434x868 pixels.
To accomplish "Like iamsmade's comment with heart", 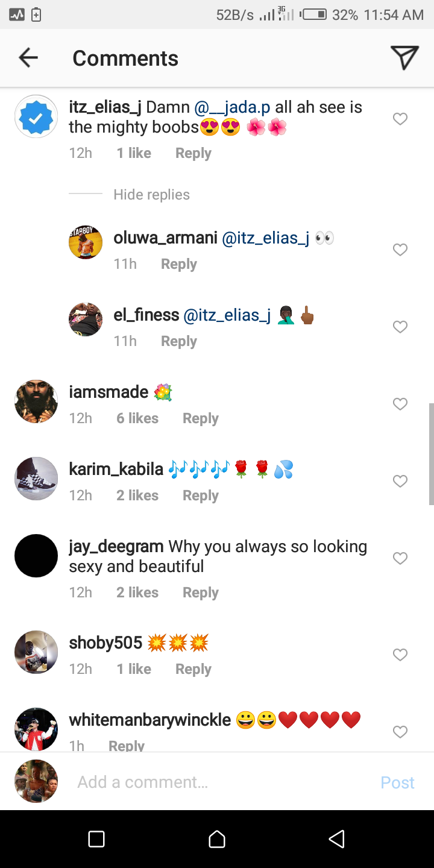I will tap(400, 404).
